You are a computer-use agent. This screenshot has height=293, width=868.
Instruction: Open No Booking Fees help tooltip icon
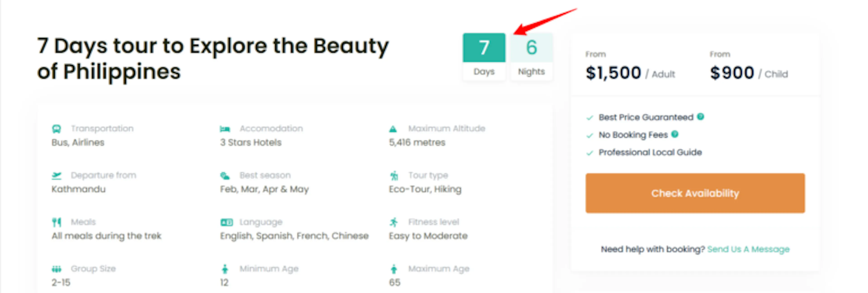(x=675, y=134)
